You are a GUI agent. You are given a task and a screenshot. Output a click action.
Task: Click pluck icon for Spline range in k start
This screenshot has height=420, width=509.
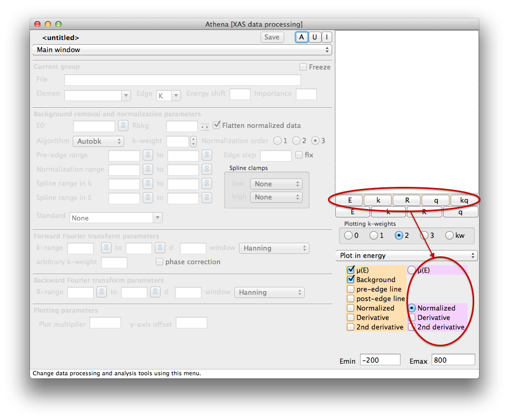(148, 183)
